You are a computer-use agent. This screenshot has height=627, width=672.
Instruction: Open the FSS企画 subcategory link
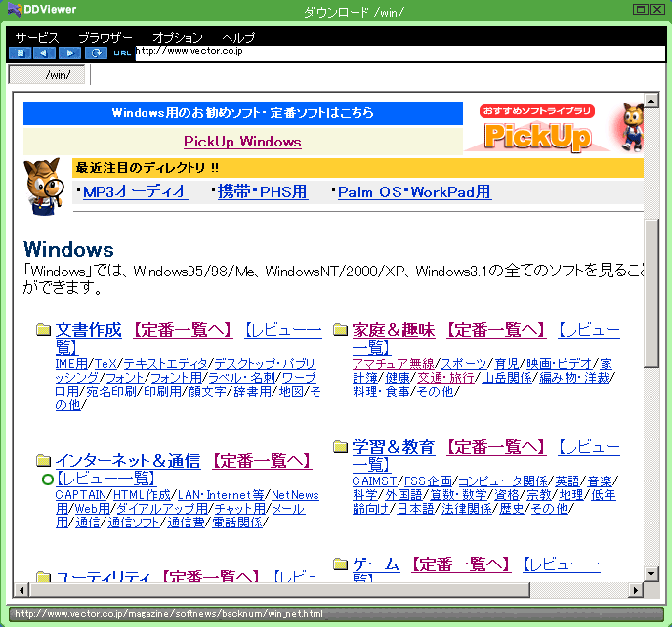point(428,481)
